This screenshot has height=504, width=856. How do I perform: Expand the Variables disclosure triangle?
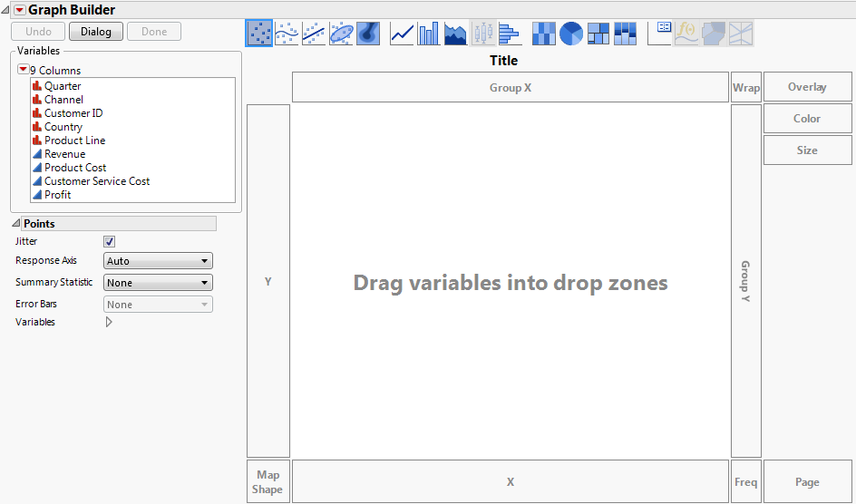(110, 322)
